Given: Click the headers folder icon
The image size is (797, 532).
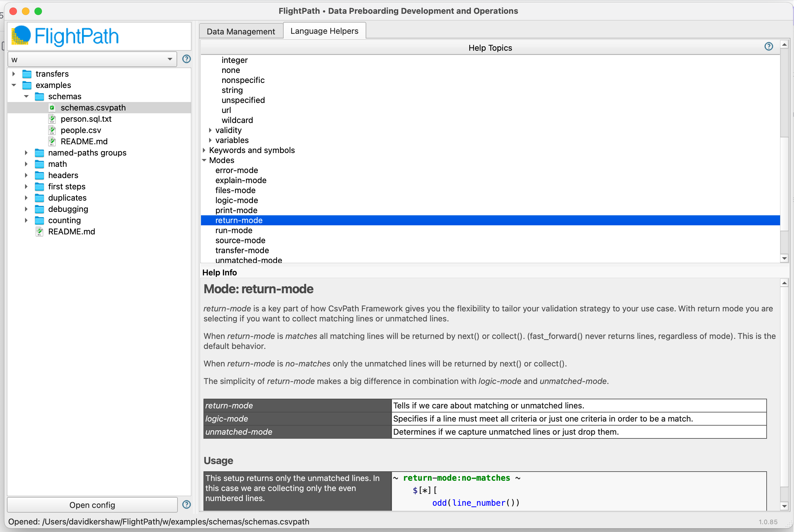Looking at the screenshot, I should pyautogui.click(x=40, y=176).
